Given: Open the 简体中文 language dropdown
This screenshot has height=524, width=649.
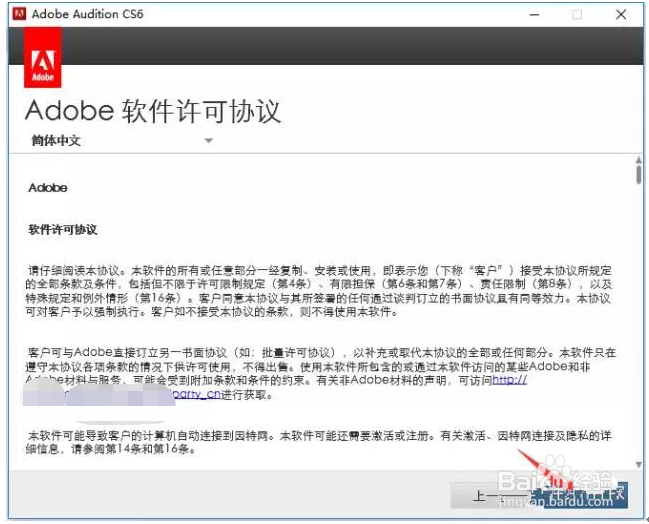Looking at the screenshot, I should click(x=122, y=141).
